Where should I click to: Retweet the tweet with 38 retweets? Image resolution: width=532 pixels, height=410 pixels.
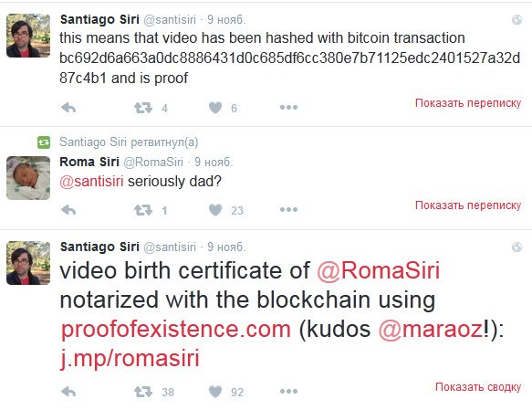(x=143, y=392)
